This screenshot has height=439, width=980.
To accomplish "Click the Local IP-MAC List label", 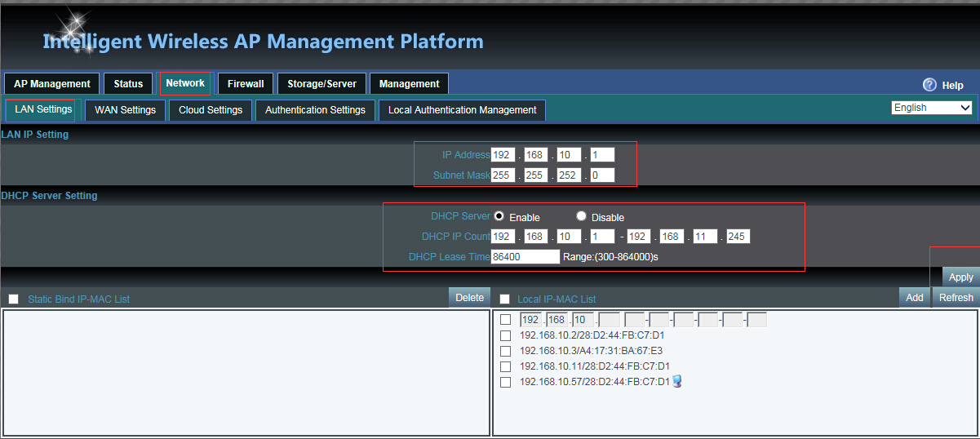I will (557, 299).
